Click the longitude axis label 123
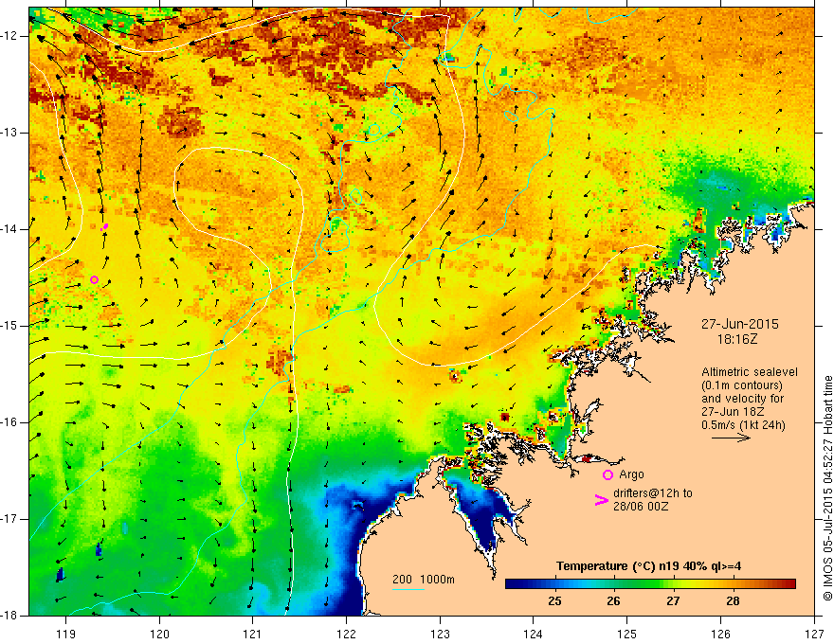Image resolution: width=834 pixels, height=644 pixels. point(440,634)
